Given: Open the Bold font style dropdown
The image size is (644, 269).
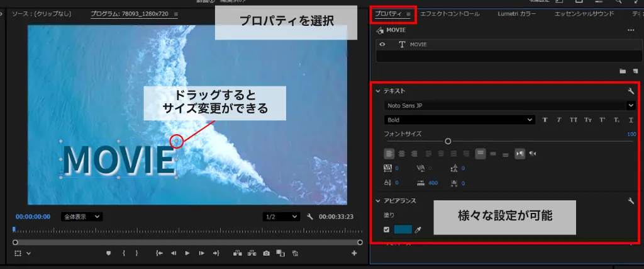Looking at the screenshot, I should [x=460, y=120].
